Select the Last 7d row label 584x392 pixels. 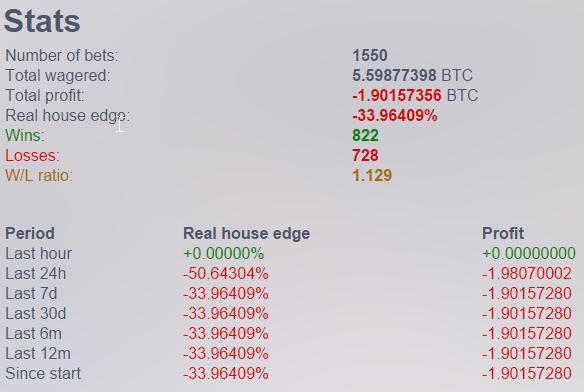click(x=31, y=294)
